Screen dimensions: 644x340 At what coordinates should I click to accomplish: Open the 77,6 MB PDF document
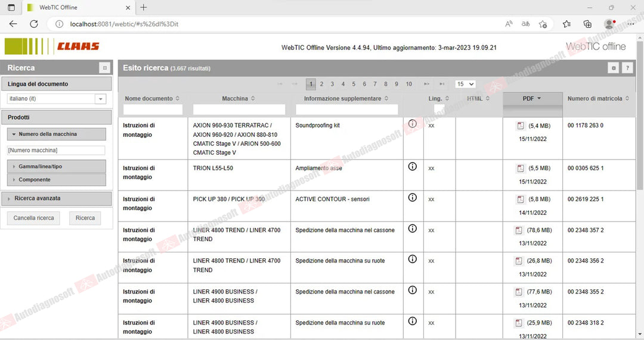point(519,292)
